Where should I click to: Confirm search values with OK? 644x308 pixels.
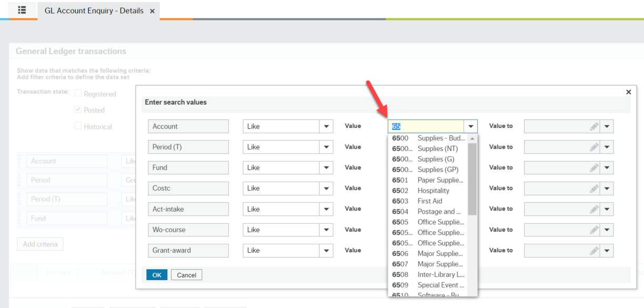[x=156, y=274]
